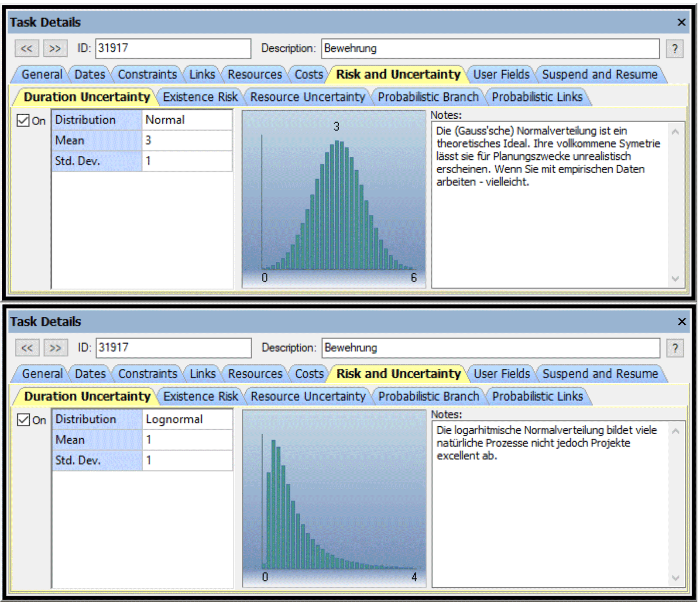Uncheck the On checkbox beside Lognormal distribution
Viewport: 700px width, 604px height.
click(x=24, y=420)
